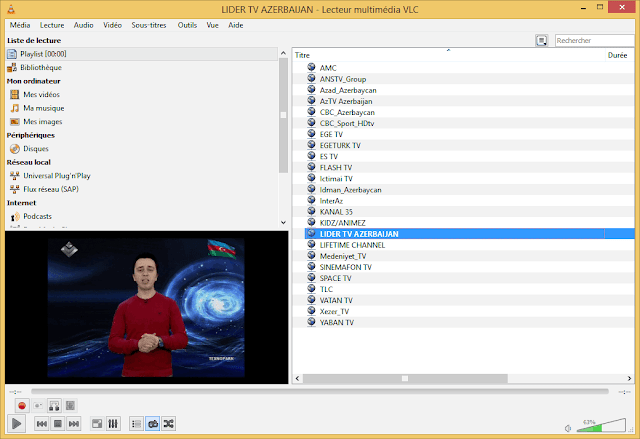The image size is (640, 439).
Task: Click the sidebar scroll-up arrow
Action: click(x=283, y=53)
